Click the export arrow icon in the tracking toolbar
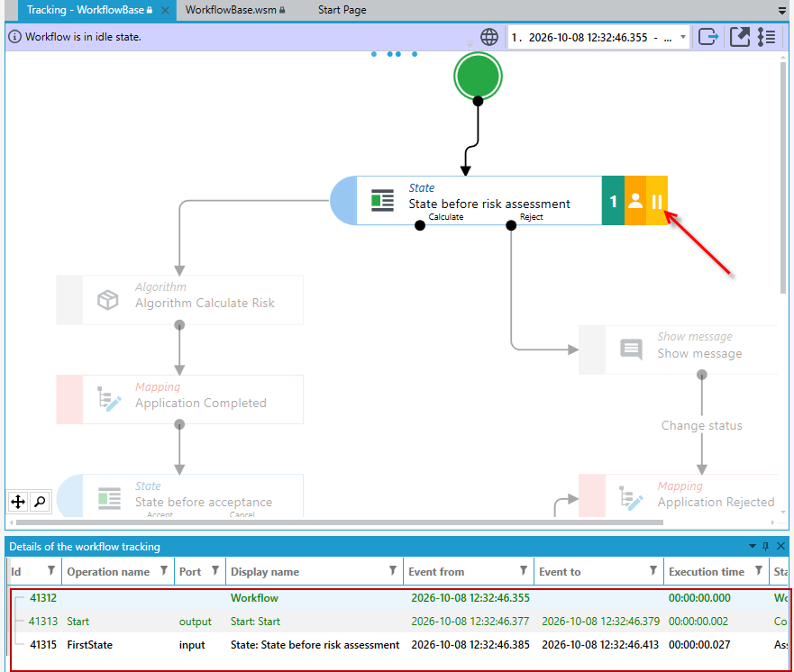Screen dimensions: 794x672 click(707, 37)
